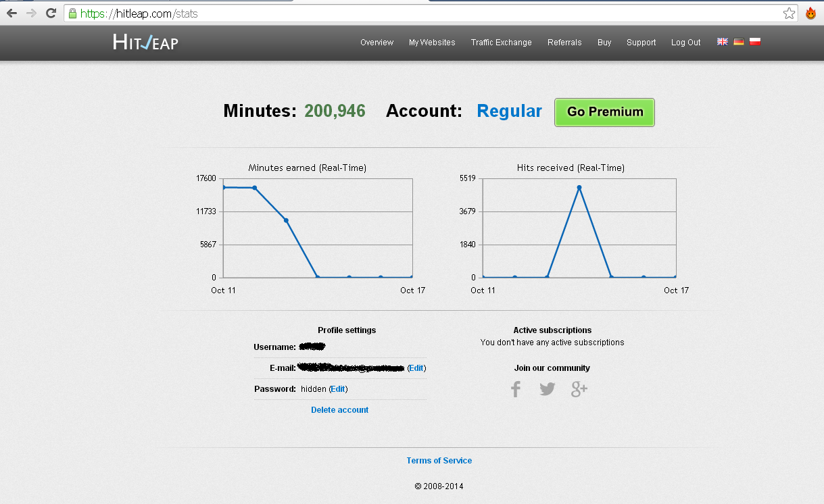Open the Google Plus community icon

[x=579, y=389]
